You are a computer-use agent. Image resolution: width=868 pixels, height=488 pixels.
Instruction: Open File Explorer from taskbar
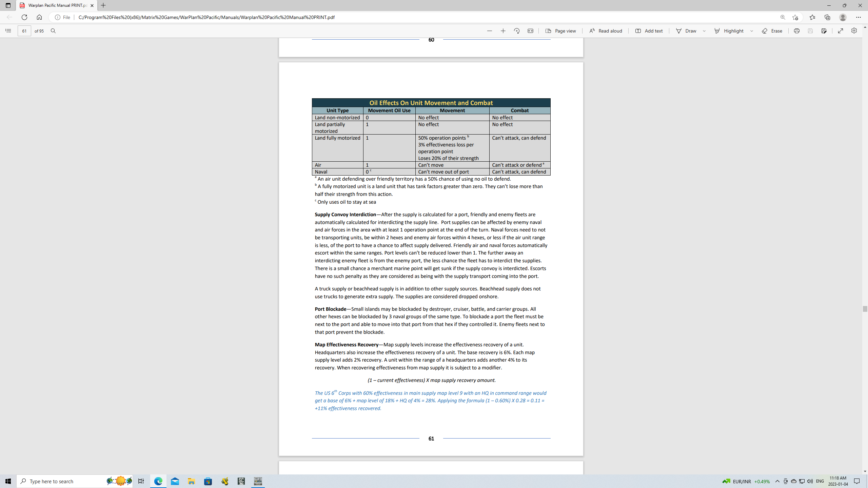(192, 481)
